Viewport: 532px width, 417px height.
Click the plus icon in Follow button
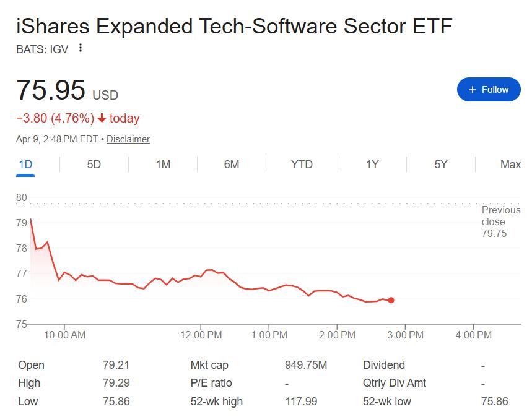point(473,90)
